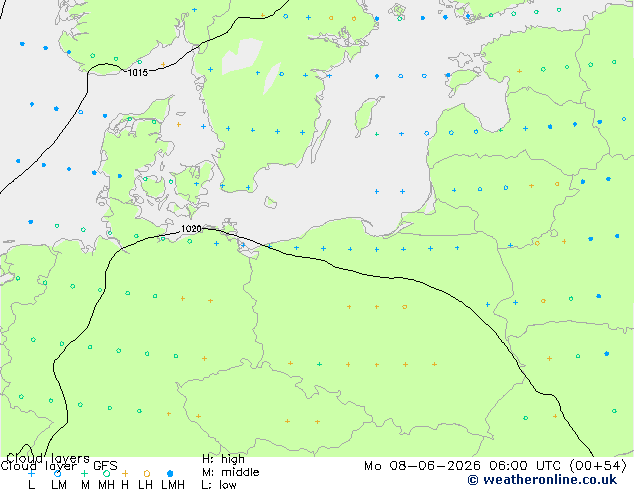Click the forecast date 'Mo 08-06-2026 06:00 UTC'
Viewport: 634px width, 490px height.
point(464,466)
